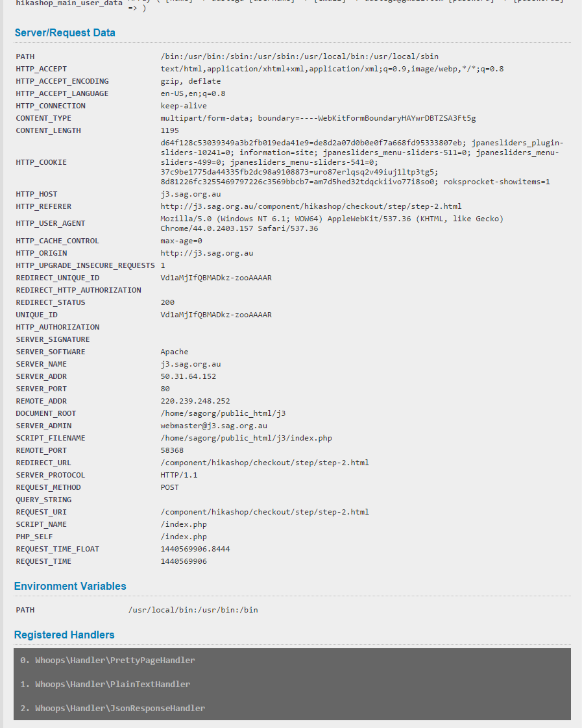Image resolution: width=582 pixels, height=728 pixels.
Task: Click the webmaster@j3.sag.org.au email address
Action: pos(213,426)
